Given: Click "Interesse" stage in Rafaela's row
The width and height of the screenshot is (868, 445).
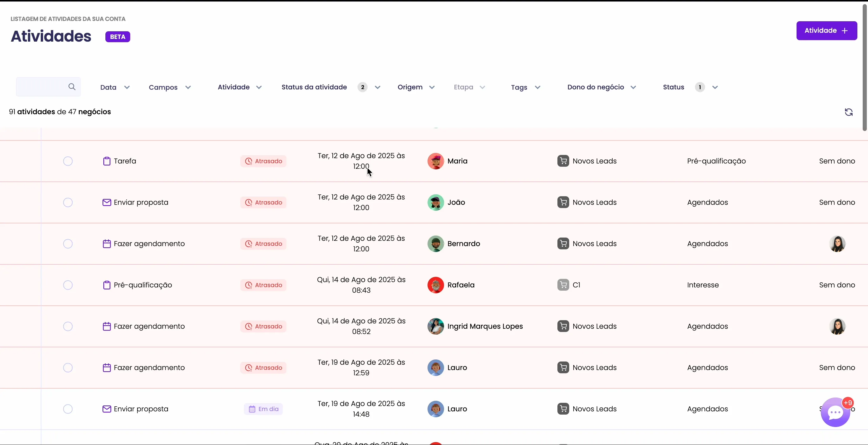Looking at the screenshot, I should click(703, 285).
